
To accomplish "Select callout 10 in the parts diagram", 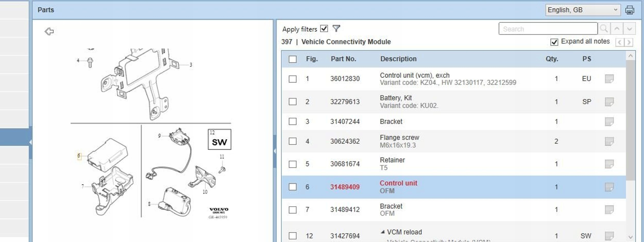I will 205,192.
